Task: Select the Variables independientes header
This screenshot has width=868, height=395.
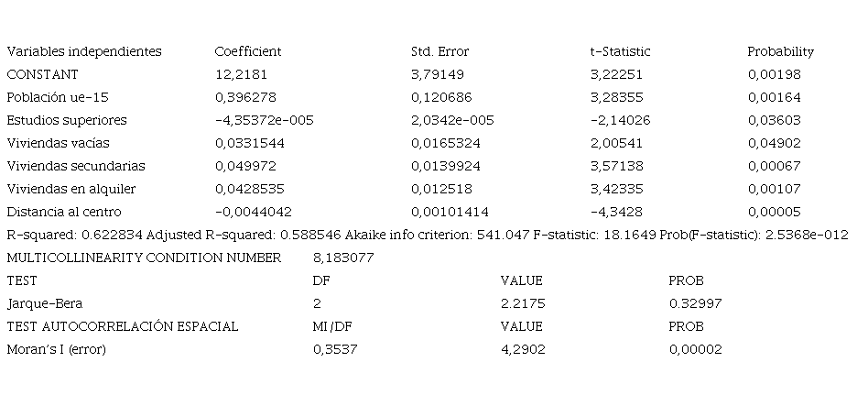Action: pyautogui.click(x=84, y=51)
